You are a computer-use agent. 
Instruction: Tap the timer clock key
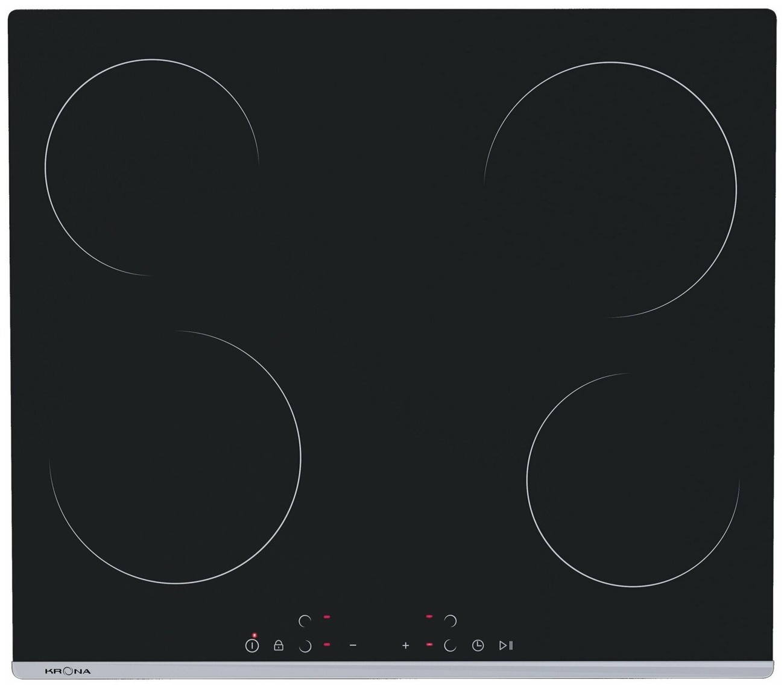[478, 646]
